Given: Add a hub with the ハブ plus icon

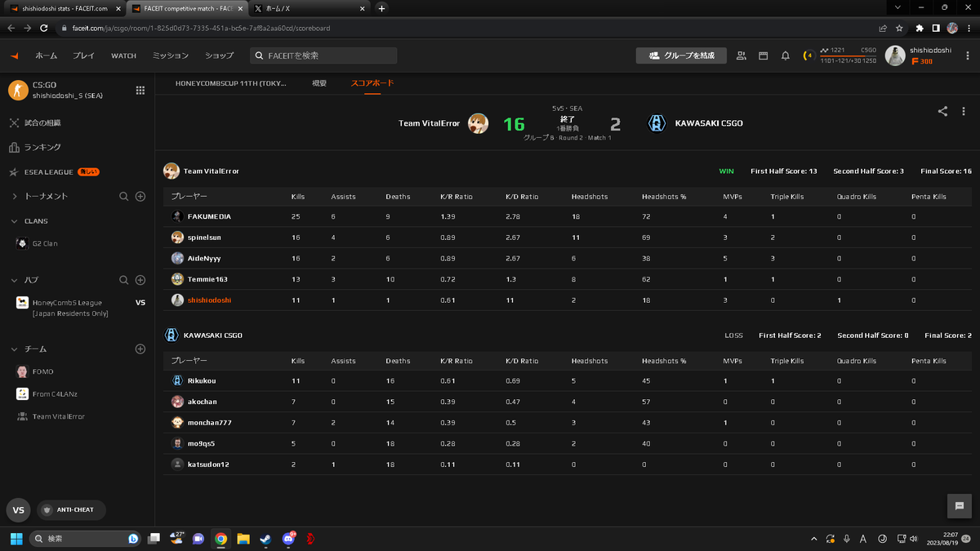Looking at the screenshot, I should [x=140, y=280].
